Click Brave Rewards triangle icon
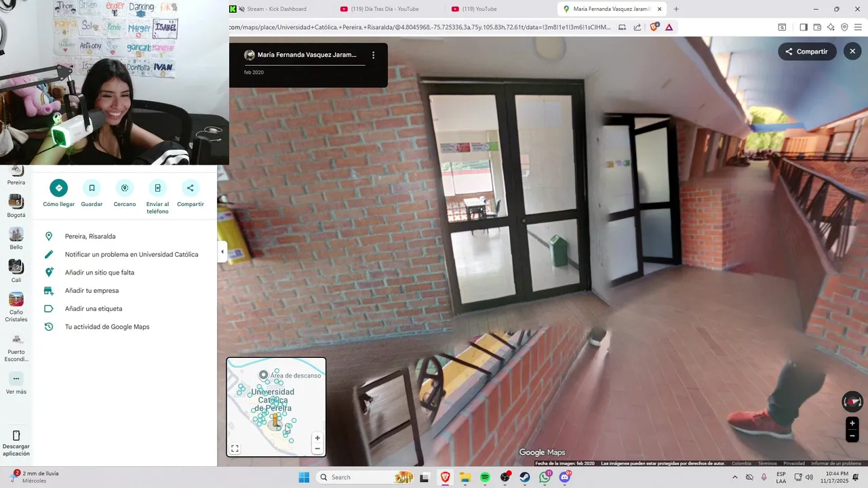This screenshot has width=868, height=488. coord(669,28)
